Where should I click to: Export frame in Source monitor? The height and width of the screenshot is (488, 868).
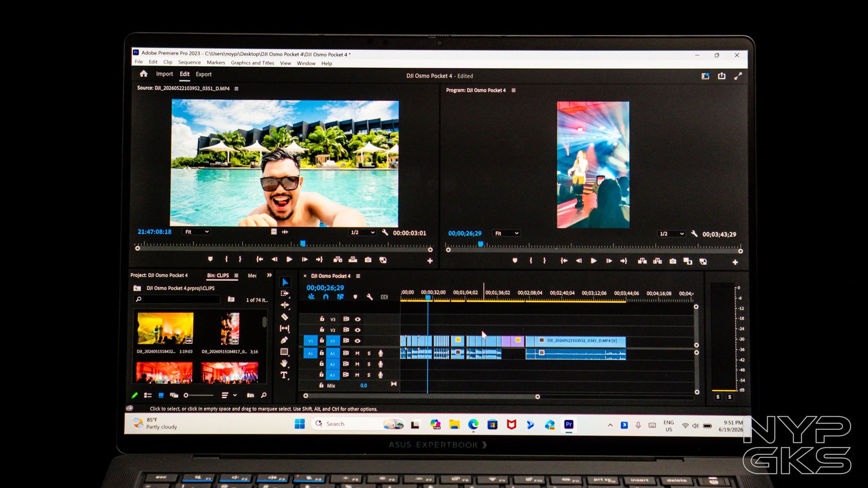368,260
